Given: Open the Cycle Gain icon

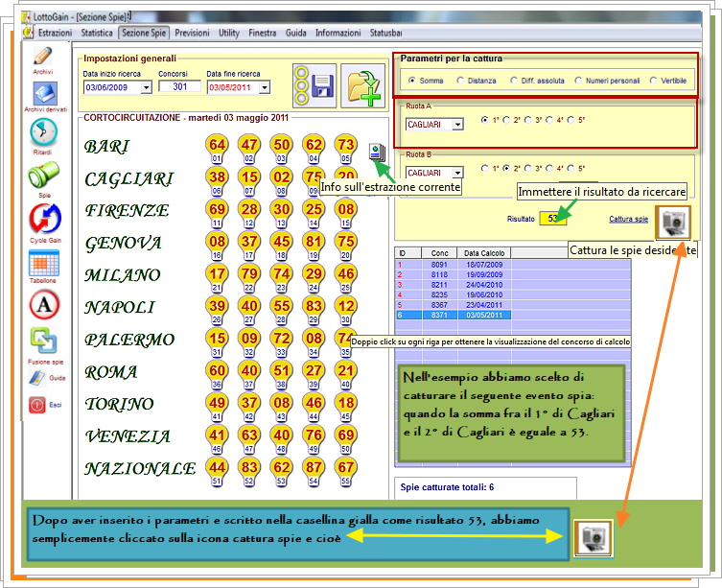Looking at the screenshot, I should point(45,219).
